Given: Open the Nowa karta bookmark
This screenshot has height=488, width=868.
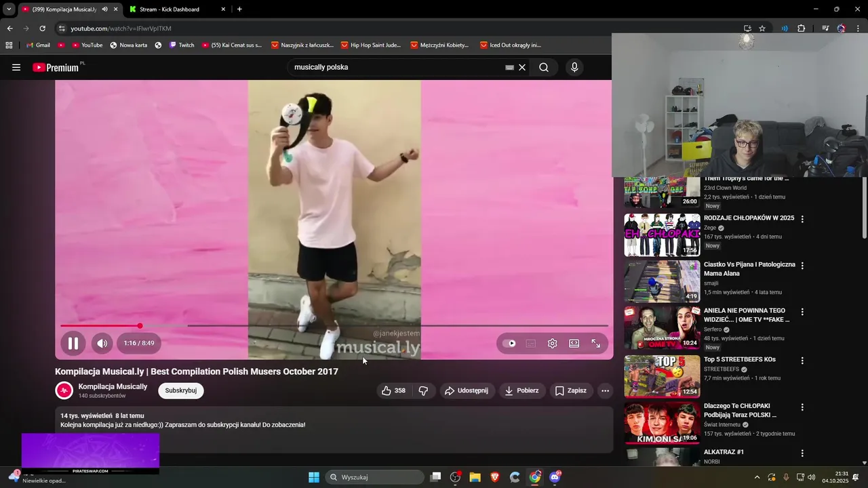Looking at the screenshot, I should (128, 45).
